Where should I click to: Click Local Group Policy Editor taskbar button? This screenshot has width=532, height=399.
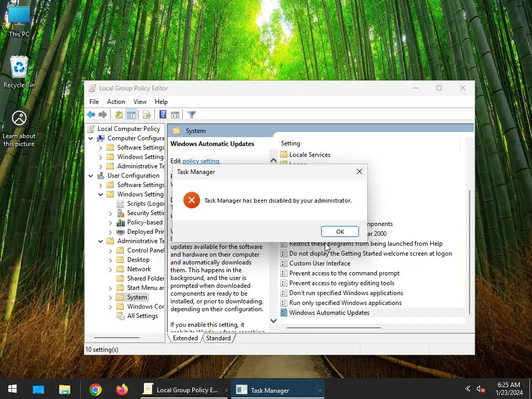coord(184,390)
